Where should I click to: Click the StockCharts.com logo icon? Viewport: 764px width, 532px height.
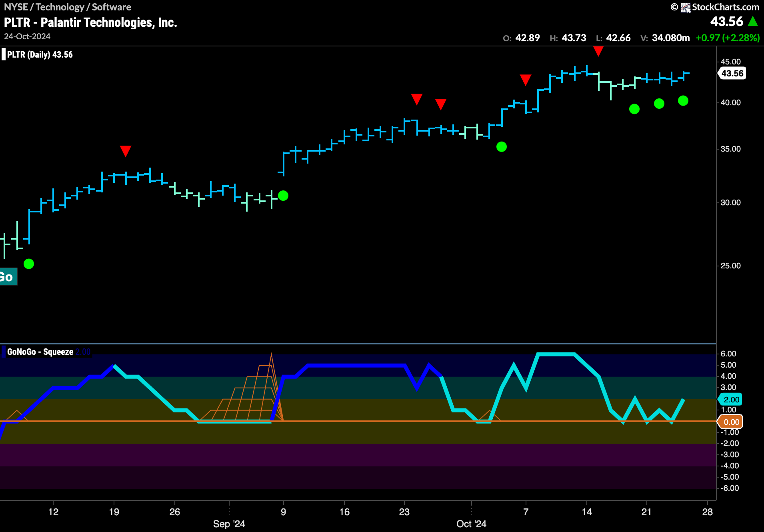[686, 7]
